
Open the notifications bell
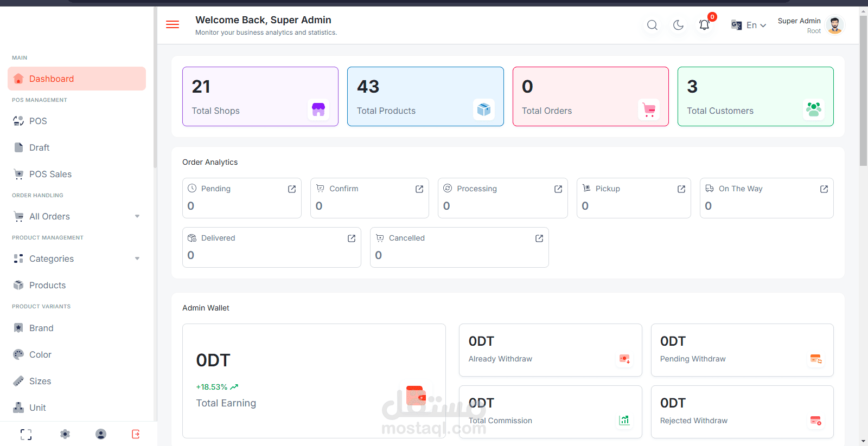tap(704, 25)
